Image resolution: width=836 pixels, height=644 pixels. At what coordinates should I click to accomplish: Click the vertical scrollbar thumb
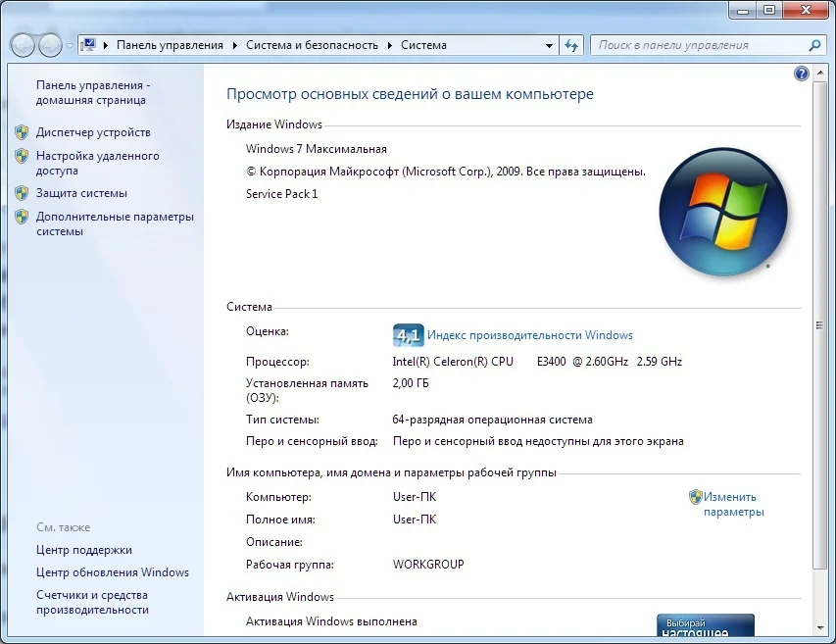point(819,325)
